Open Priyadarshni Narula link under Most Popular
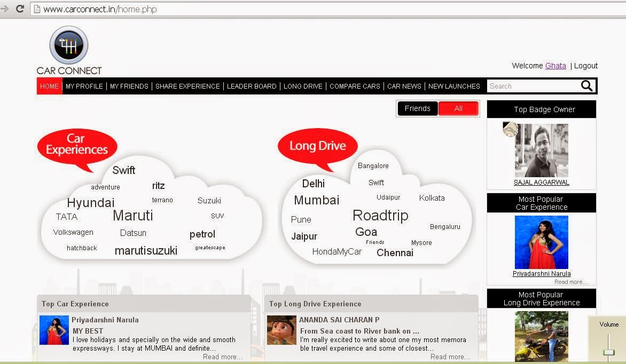Viewport: 626px width, 364px height. (x=542, y=274)
